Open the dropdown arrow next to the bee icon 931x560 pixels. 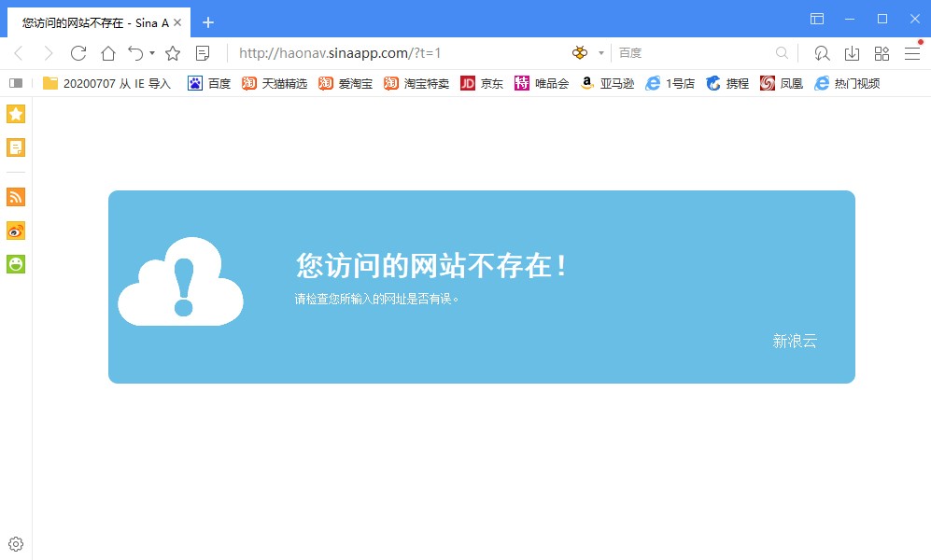[x=600, y=53]
